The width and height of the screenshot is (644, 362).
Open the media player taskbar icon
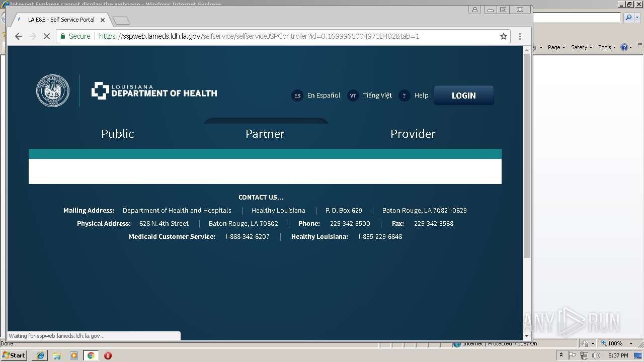[74, 355]
